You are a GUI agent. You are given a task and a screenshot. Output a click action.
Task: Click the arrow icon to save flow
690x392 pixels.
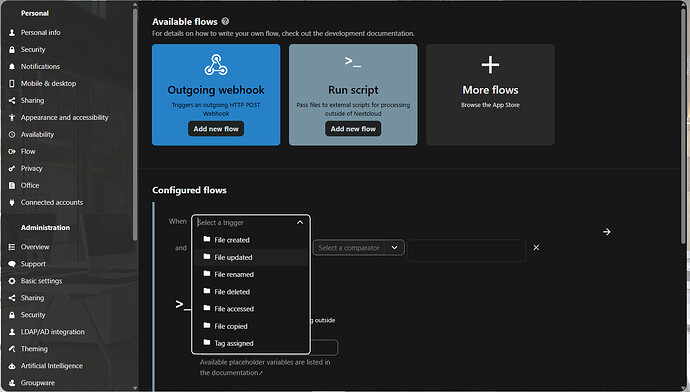coord(607,232)
